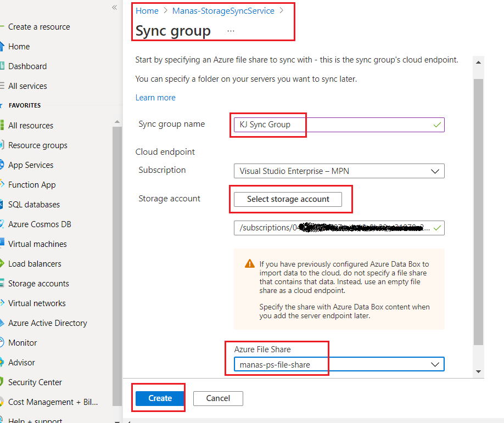The width and height of the screenshot is (504, 423).
Task: Open the Sync group ellipsis menu
Action: 231,31
